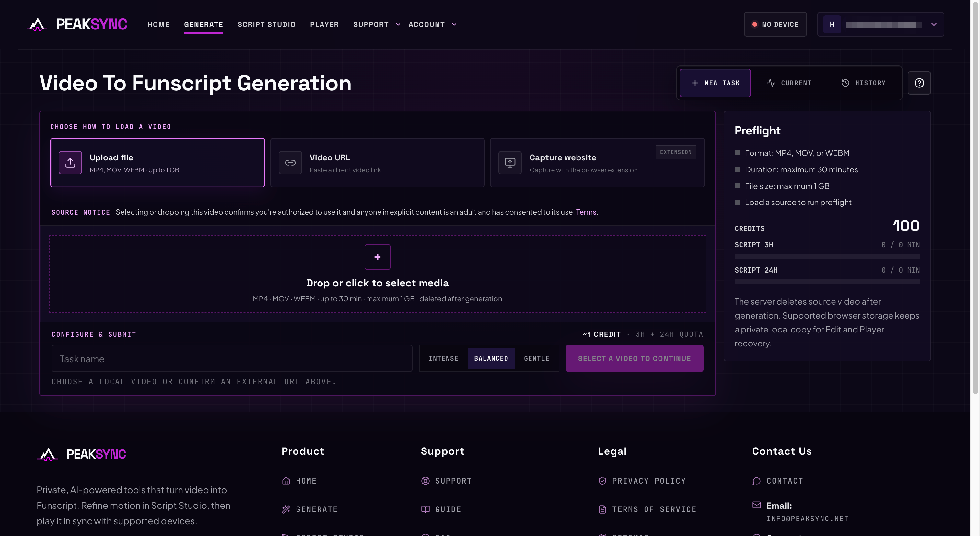Click the Duration: maximum 30 minutes preflight item
Image resolution: width=980 pixels, height=536 pixels.
click(x=801, y=170)
